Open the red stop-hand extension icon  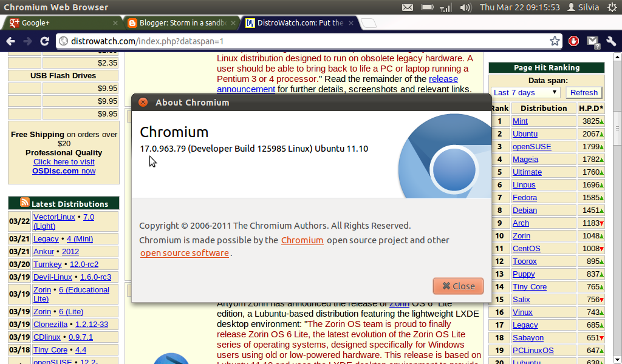coord(573,41)
